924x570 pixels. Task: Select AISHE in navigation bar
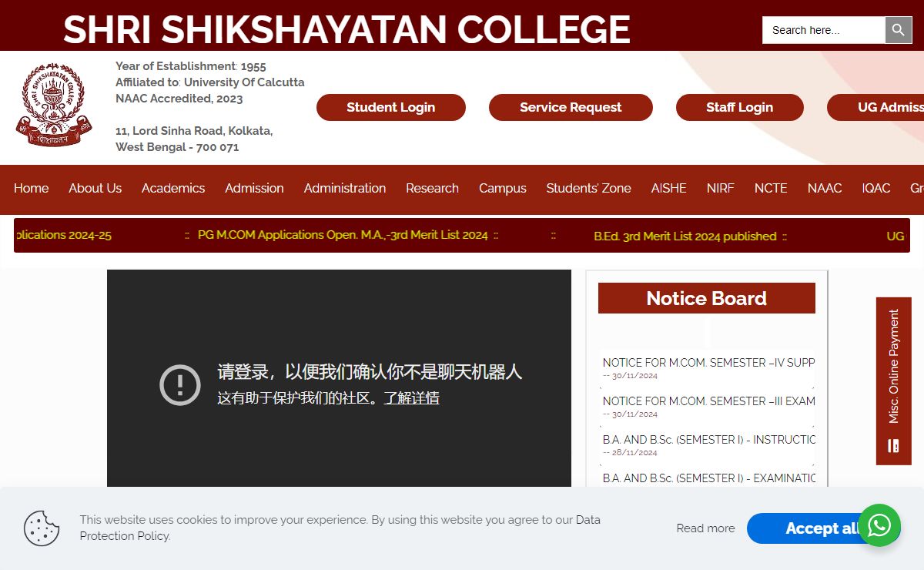pyautogui.click(x=668, y=188)
